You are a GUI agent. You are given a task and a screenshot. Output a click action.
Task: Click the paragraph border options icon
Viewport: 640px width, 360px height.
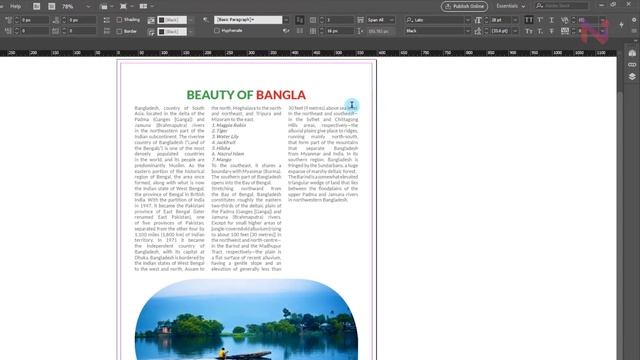click(151, 31)
